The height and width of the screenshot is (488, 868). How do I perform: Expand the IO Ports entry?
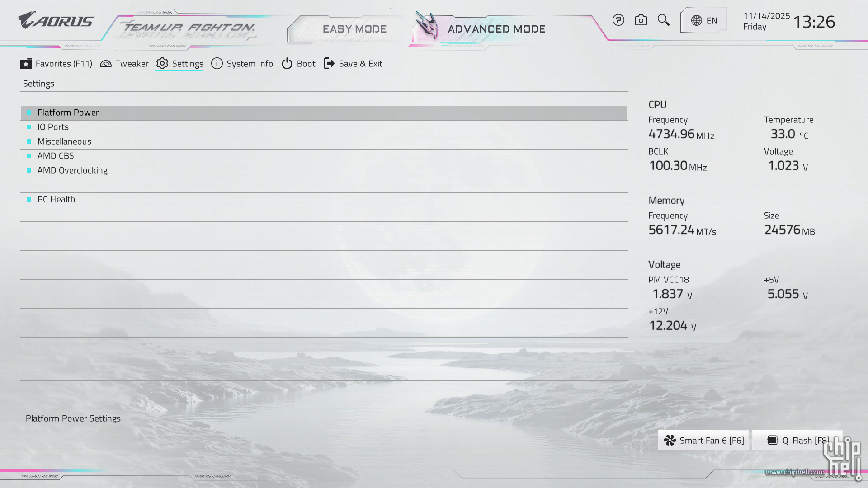pyautogui.click(x=53, y=127)
